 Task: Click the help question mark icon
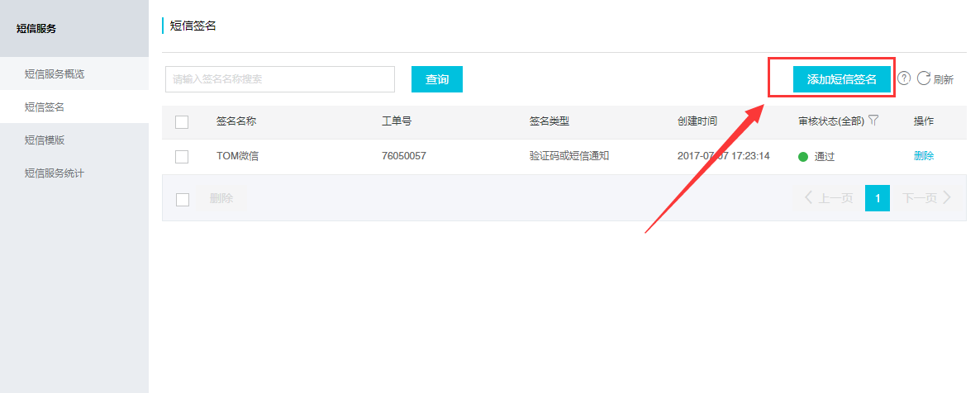coord(904,78)
